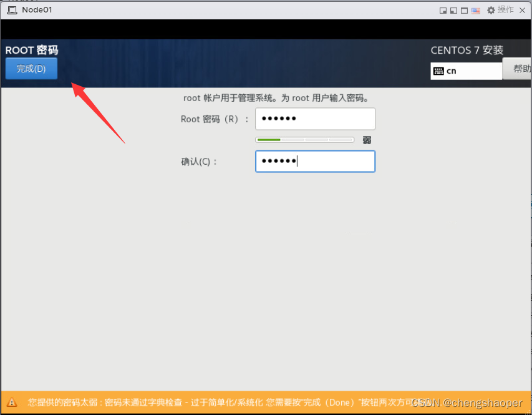Click the CENTOS 7 安装 title text
This screenshot has width=532, height=415.
(467, 51)
